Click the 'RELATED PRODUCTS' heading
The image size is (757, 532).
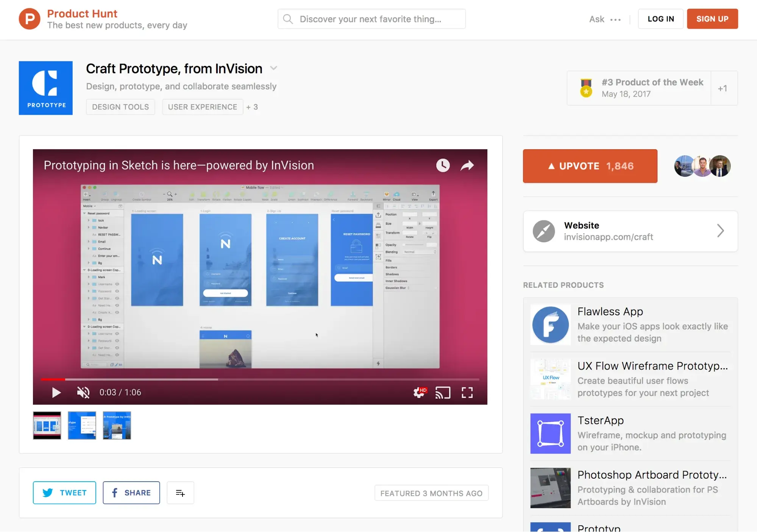(563, 286)
